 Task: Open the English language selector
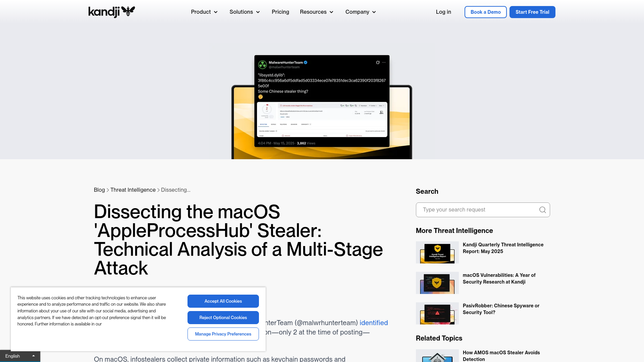(x=20, y=356)
